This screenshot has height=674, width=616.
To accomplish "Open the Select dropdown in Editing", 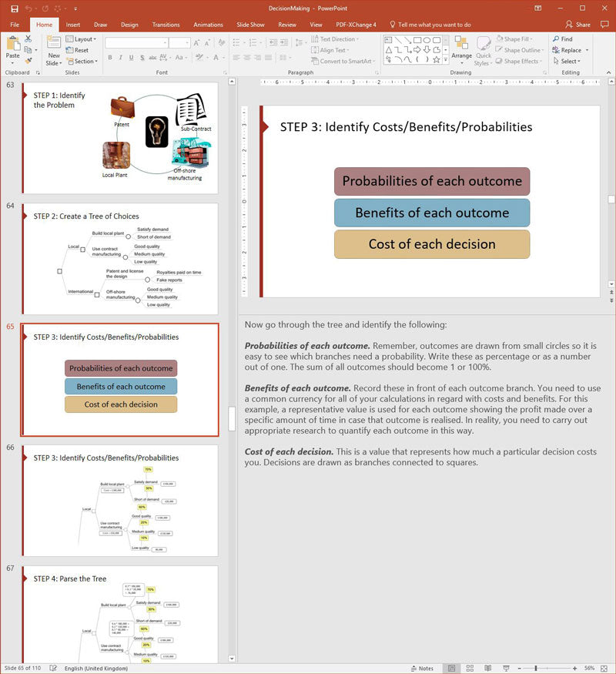I will 567,62.
